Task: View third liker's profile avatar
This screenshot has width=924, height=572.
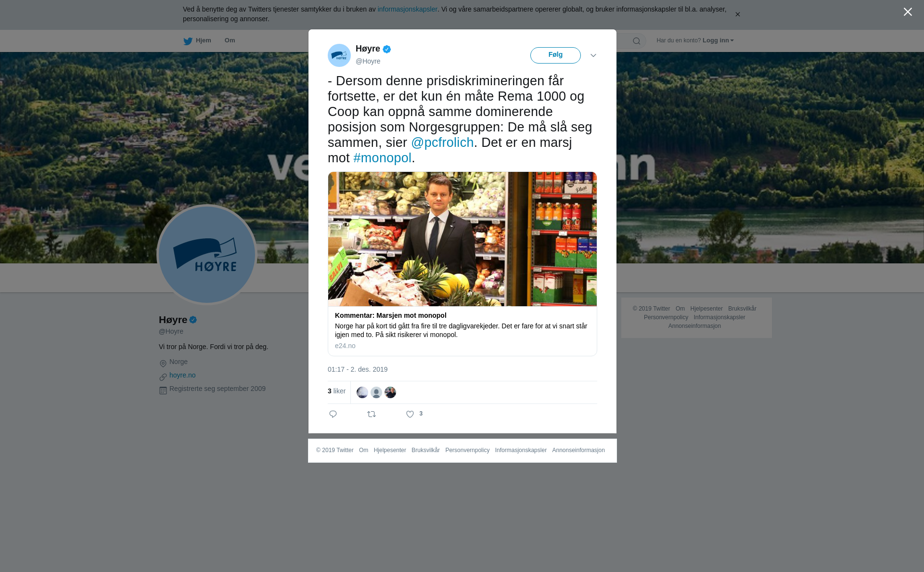Action: coord(390,392)
